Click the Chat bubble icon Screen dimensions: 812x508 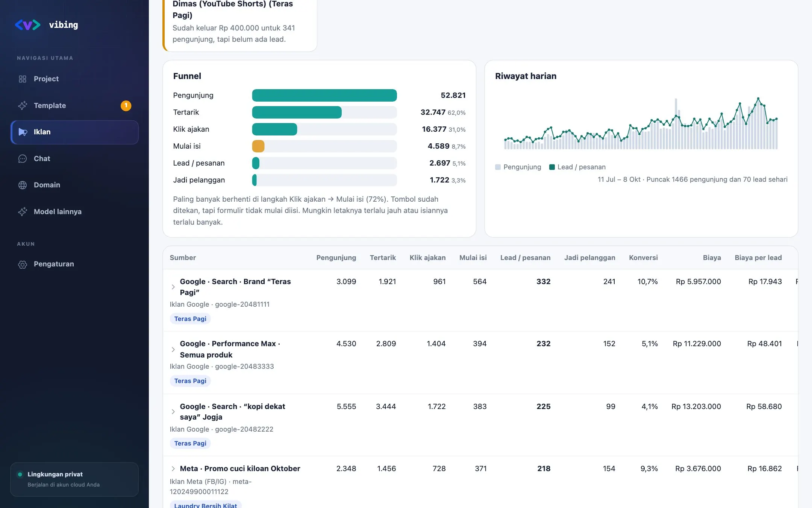tap(23, 159)
